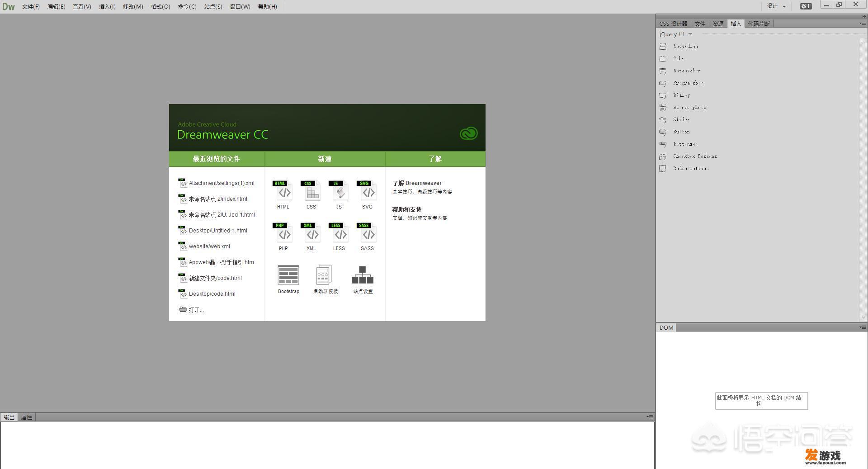868x469 pixels.
Task: Create a new SASS file
Action: click(x=367, y=237)
